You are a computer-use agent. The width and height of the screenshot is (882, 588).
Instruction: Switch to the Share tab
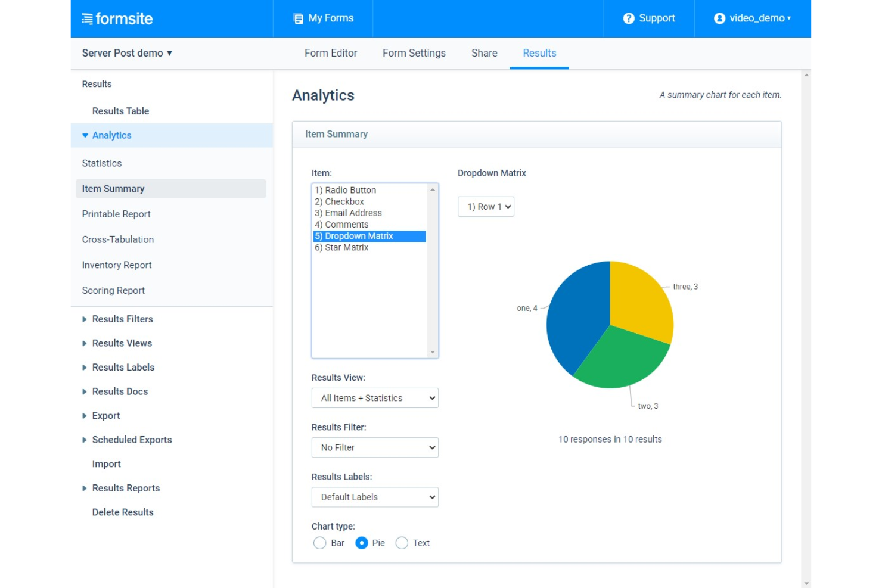pyautogui.click(x=483, y=53)
